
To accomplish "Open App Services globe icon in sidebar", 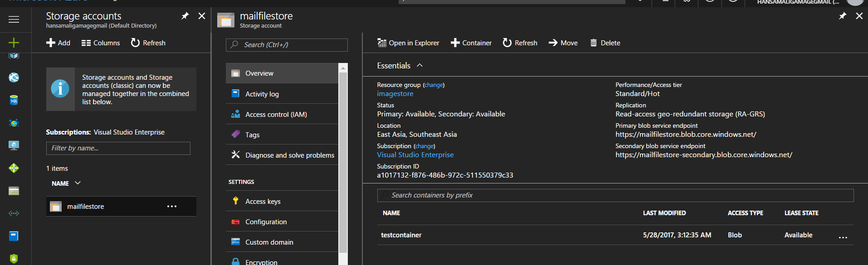I will coord(14,77).
